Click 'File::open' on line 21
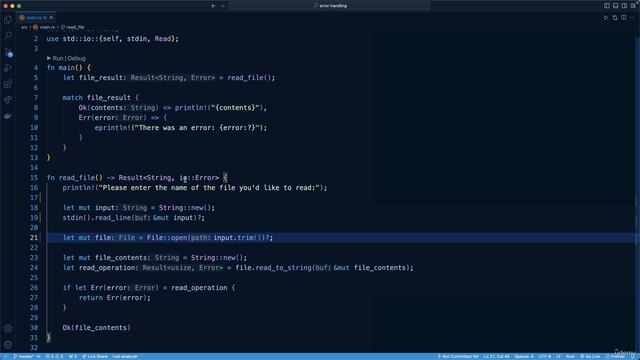Viewport: 640px width, 360px height. coord(167,238)
